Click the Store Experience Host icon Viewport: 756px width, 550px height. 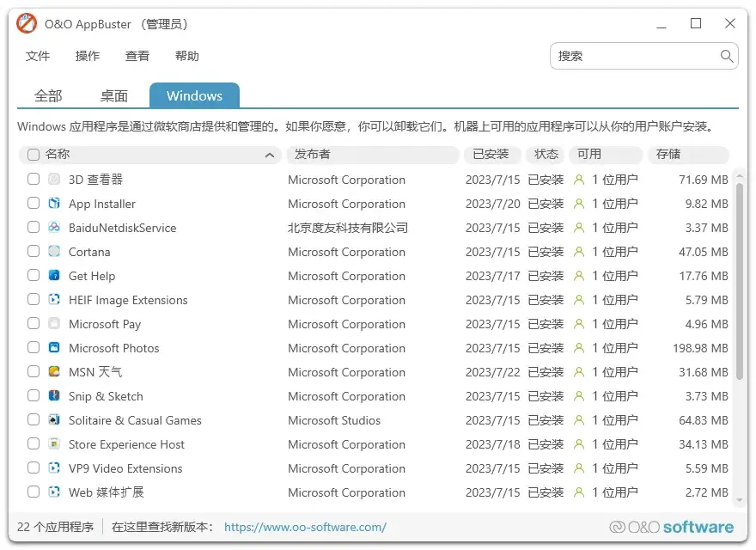click(x=54, y=443)
